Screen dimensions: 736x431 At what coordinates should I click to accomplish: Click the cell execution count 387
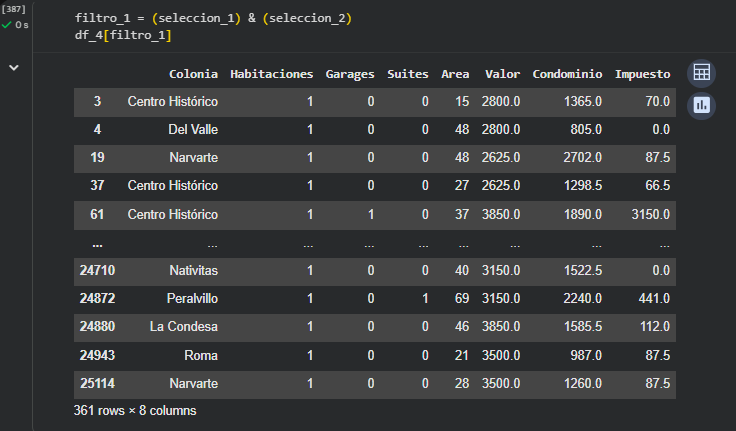tap(12, 9)
